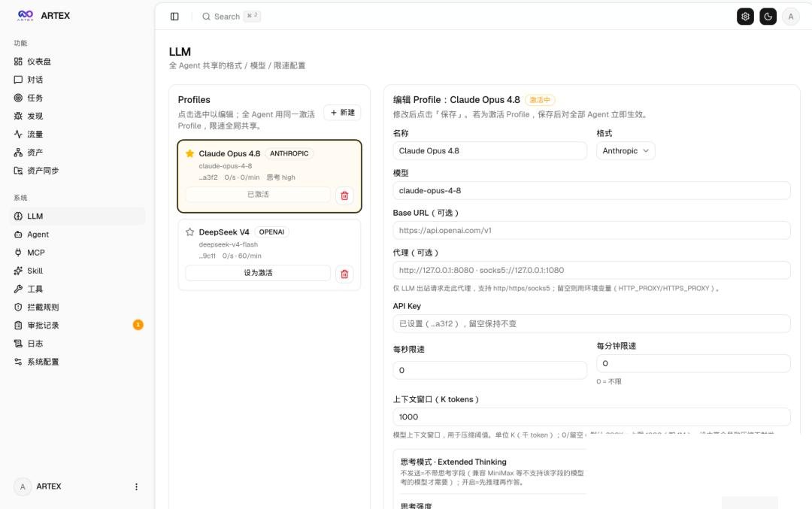Click the 日志 log icon
Viewport: 812px width, 509px height.
click(x=18, y=344)
